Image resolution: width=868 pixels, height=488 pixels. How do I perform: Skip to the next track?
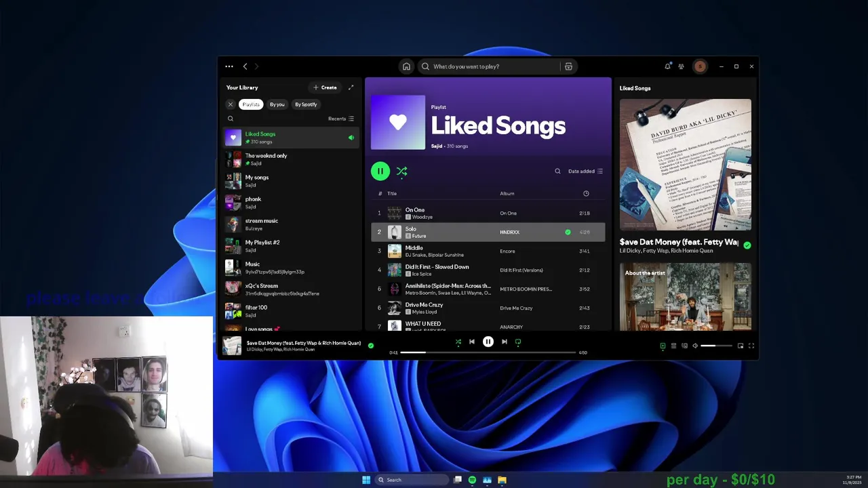coord(504,342)
